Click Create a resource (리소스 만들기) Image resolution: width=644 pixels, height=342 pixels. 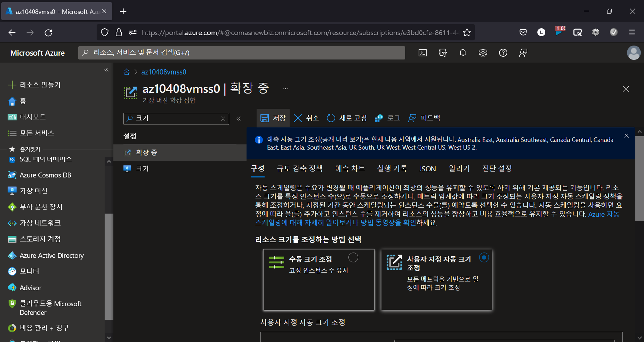tap(34, 85)
